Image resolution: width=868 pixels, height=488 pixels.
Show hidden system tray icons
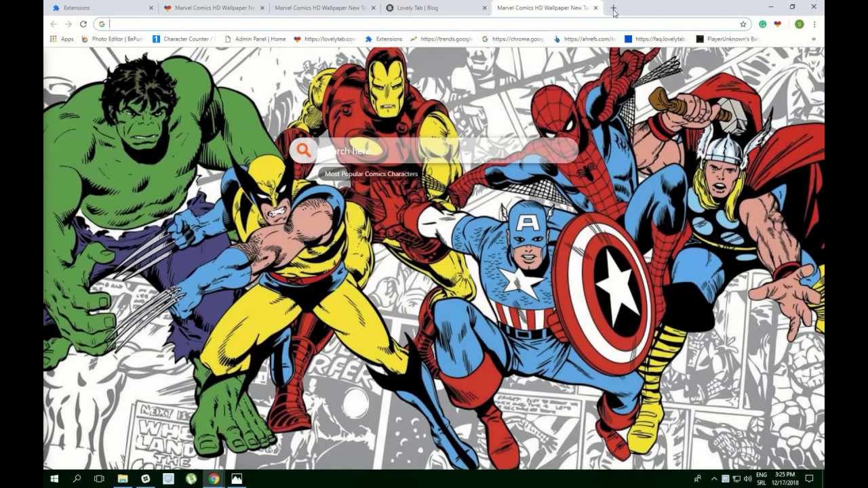click(x=713, y=479)
